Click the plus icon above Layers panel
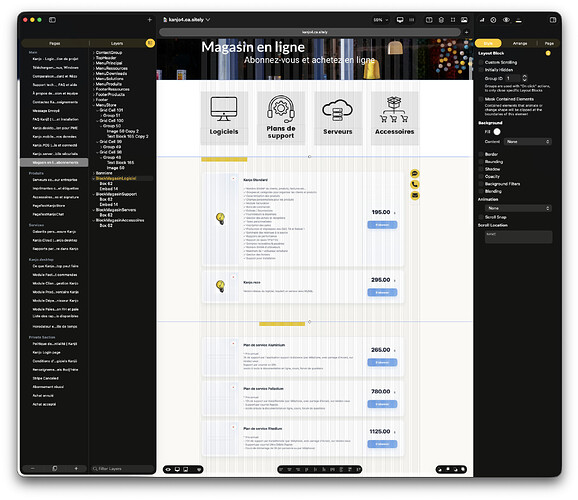The image size is (578, 500). [x=150, y=20]
